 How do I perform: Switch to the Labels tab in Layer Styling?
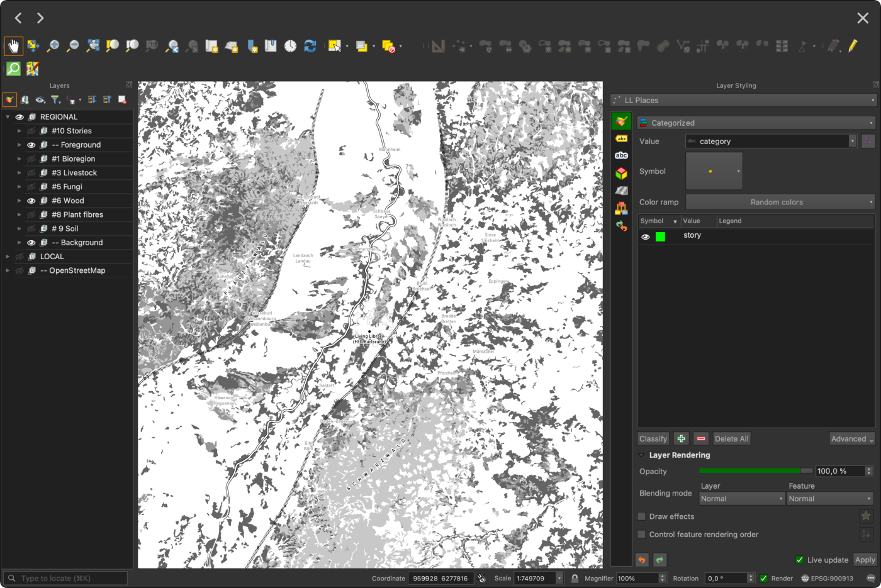pos(621,139)
